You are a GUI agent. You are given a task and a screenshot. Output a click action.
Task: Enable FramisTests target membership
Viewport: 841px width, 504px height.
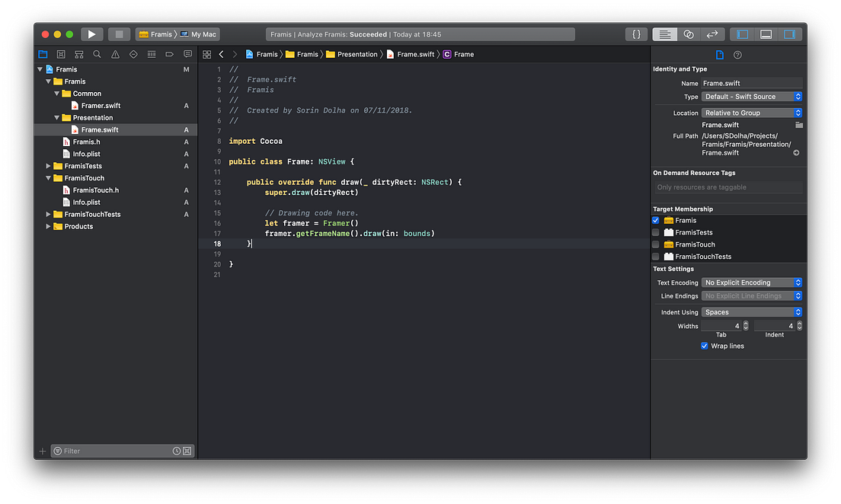click(655, 232)
